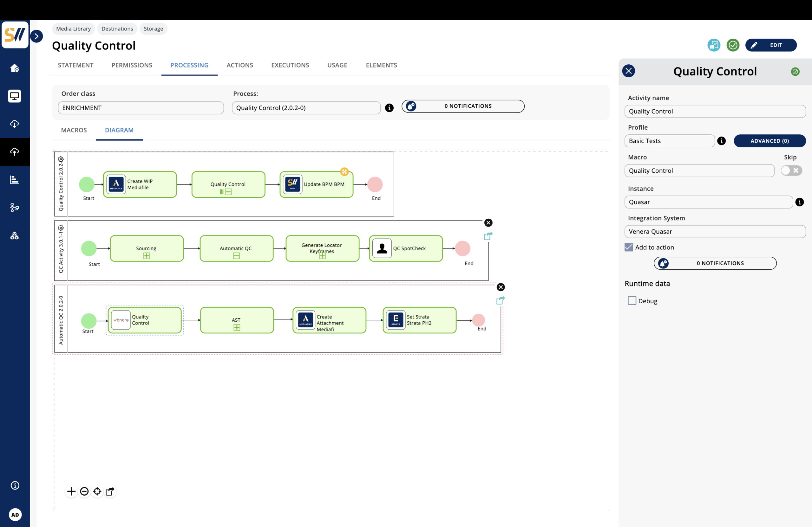Open the home icon in left sidebar

14,68
